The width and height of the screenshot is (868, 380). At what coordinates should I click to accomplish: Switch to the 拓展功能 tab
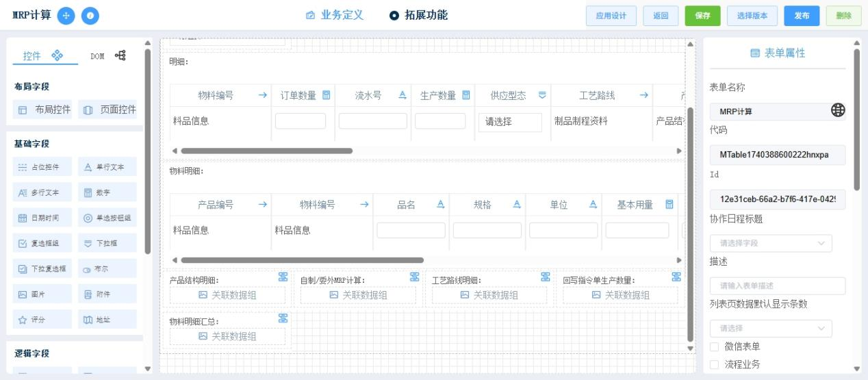[418, 15]
